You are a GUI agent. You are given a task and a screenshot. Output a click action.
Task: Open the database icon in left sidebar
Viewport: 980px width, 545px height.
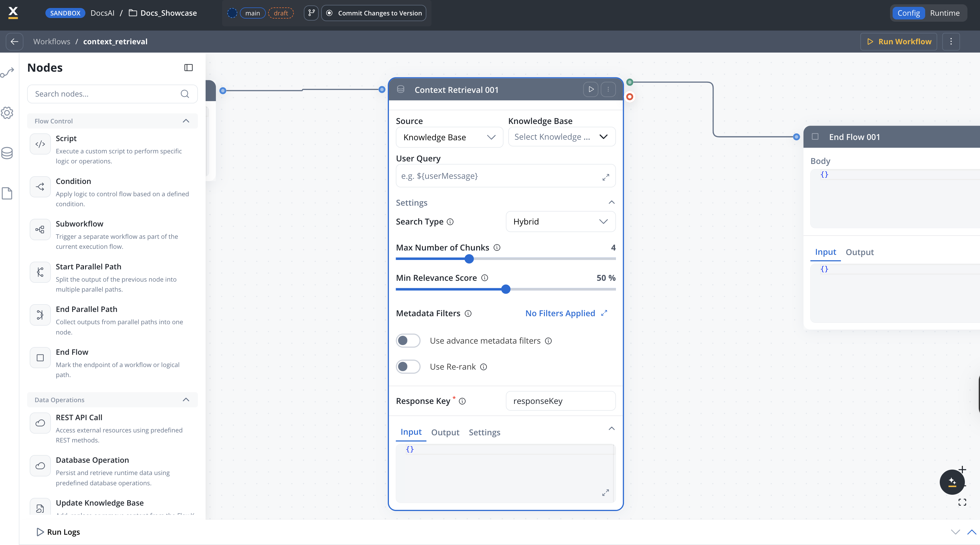pos(7,153)
